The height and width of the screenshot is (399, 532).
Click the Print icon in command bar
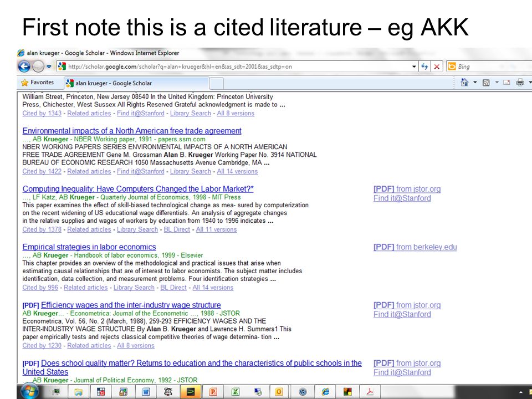[520, 82]
